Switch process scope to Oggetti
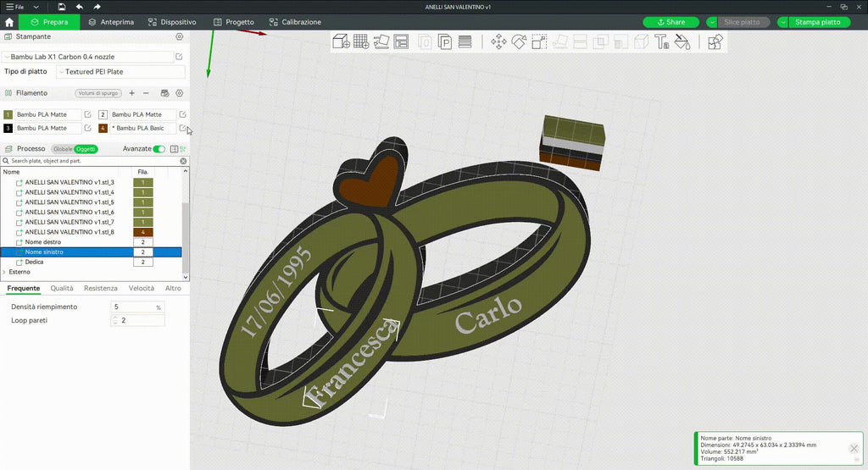The width and height of the screenshot is (868, 470). pyautogui.click(x=86, y=149)
